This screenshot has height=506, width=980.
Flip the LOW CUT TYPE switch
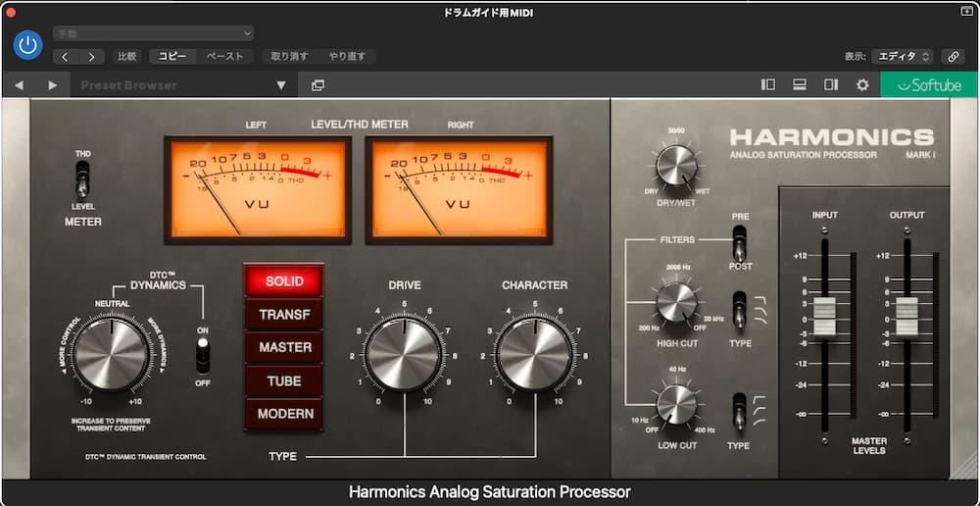(739, 412)
